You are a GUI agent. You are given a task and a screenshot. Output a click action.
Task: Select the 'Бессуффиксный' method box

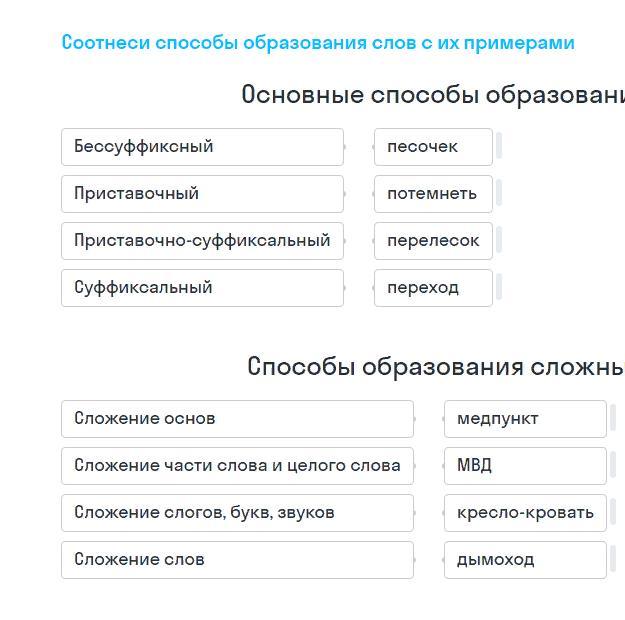[x=202, y=147]
